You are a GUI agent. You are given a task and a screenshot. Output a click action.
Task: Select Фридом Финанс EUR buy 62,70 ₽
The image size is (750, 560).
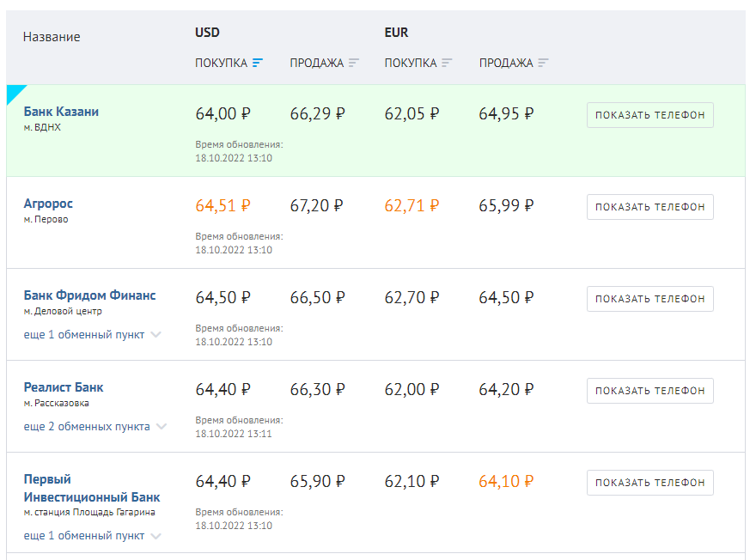tap(412, 297)
